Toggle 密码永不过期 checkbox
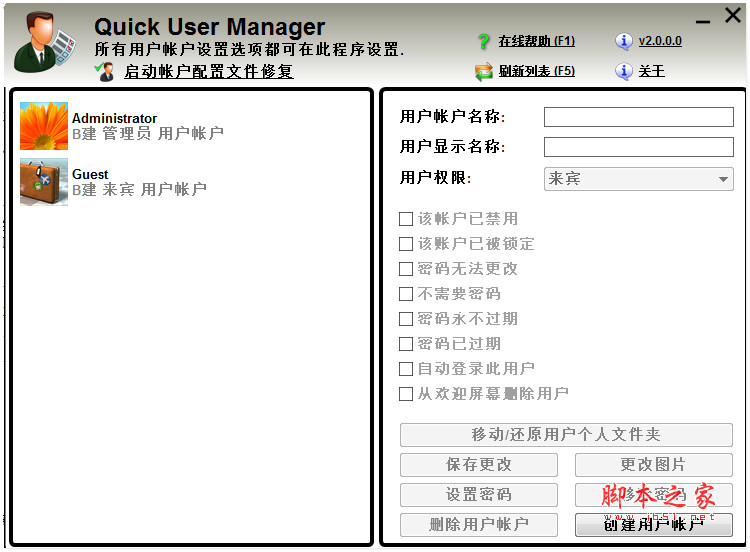 click(406, 319)
